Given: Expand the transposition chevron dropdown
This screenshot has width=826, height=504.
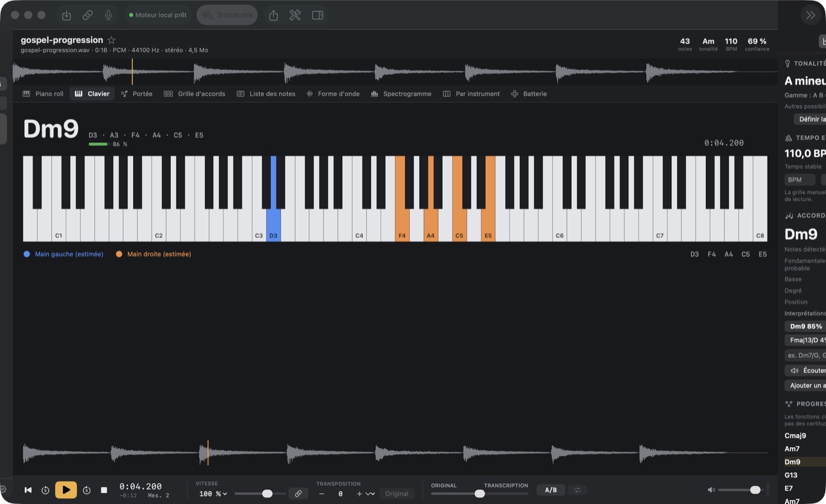Looking at the screenshot, I should (x=370, y=494).
